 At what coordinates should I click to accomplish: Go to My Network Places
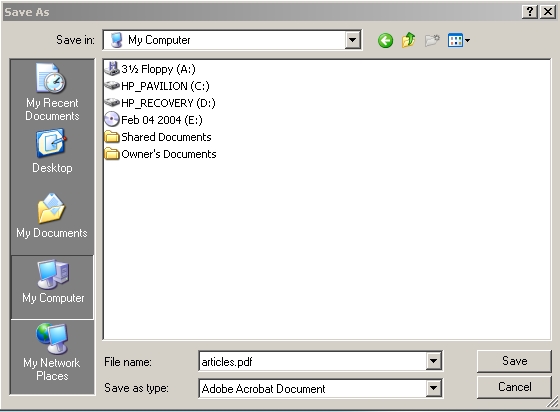(x=52, y=352)
